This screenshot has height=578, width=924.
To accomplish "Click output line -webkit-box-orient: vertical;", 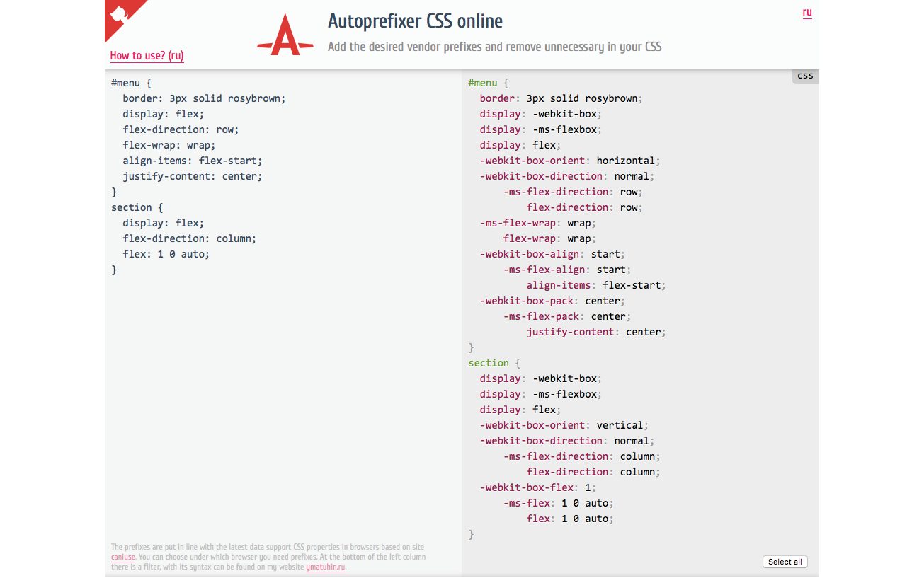I will [x=564, y=425].
